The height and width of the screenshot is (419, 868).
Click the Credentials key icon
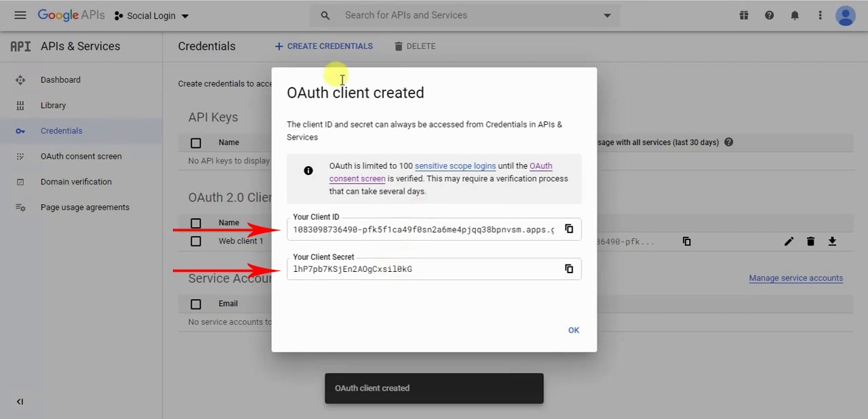click(20, 131)
